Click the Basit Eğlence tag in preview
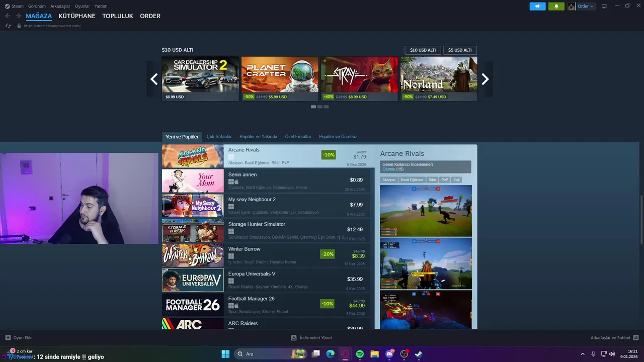The width and height of the screenshot is (644, 362). (x=412, y=179)
